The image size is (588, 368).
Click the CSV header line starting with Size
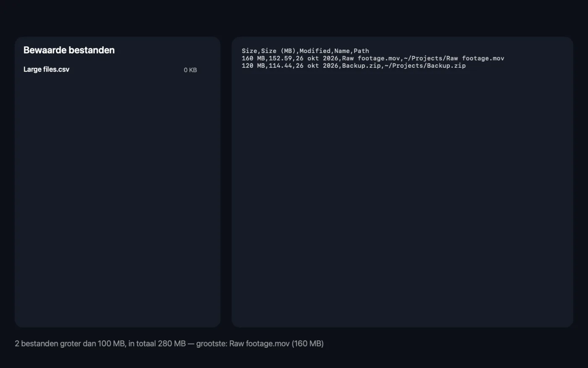[x=305, y=51]
